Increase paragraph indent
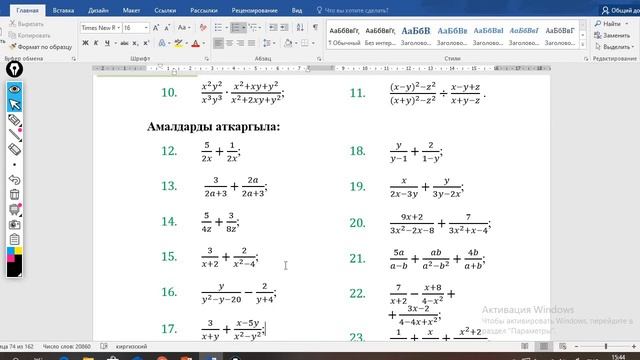Viewport: 640px width, 360px height. pyautogui.click(x=284, y=27)
